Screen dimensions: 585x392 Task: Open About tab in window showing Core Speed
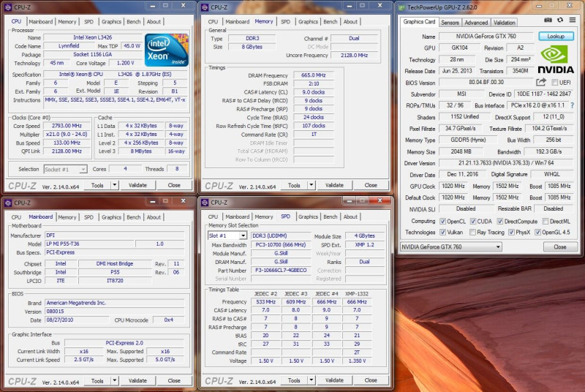pos(154,22)
